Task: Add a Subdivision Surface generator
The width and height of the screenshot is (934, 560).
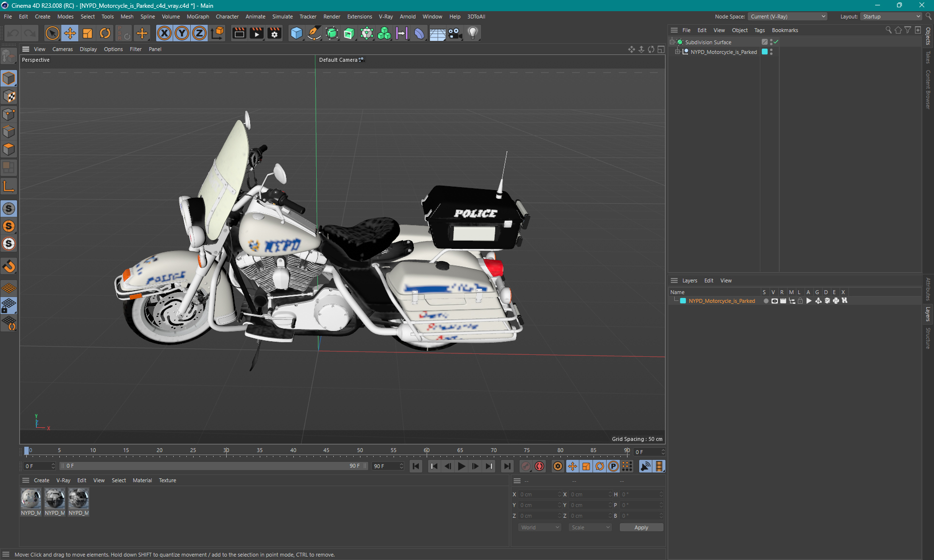Action: click(x=332, y=33)
